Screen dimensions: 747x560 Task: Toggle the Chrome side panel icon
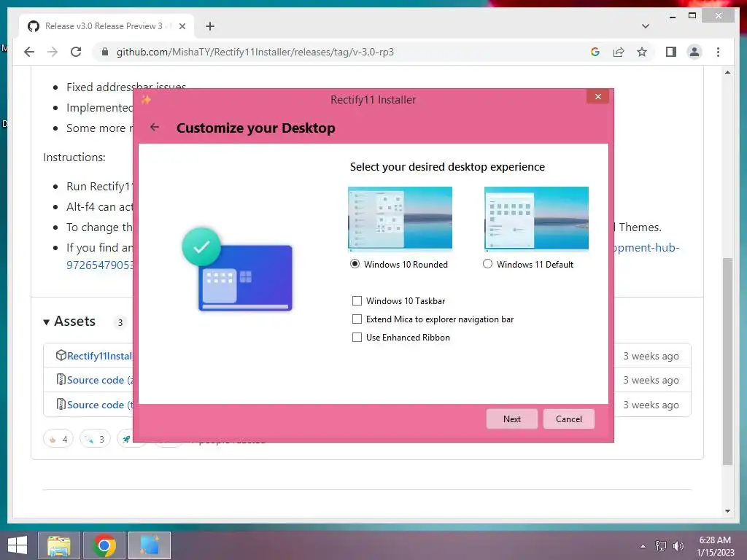(x=671, y=52)
